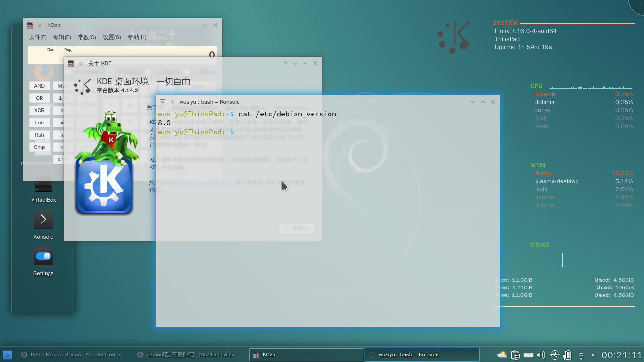Click the 'KDE 桌面环境 - 一切自由' heading
This screenshot has width=644, height=362.
click(143, 82)
